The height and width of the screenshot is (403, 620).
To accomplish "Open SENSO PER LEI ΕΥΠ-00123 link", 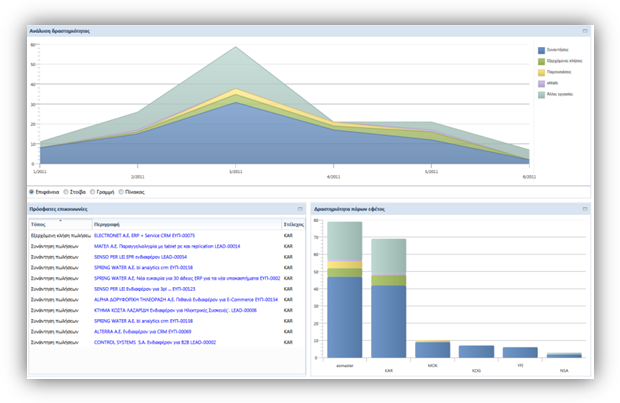I will point(144,289).
